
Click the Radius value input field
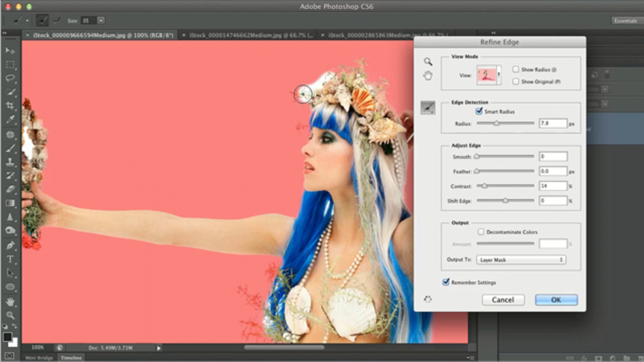553,123
